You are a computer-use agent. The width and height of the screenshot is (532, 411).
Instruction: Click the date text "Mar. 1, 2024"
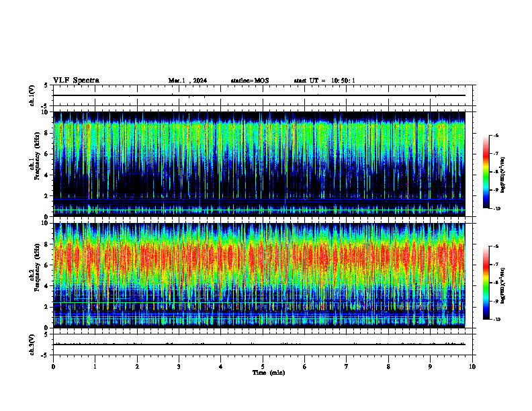[x=187, y=81]
